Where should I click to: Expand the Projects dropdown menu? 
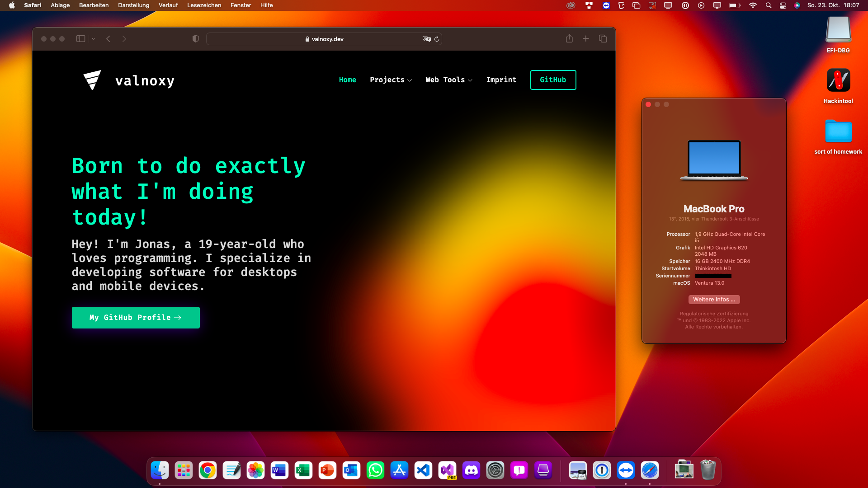click(391, 80)
